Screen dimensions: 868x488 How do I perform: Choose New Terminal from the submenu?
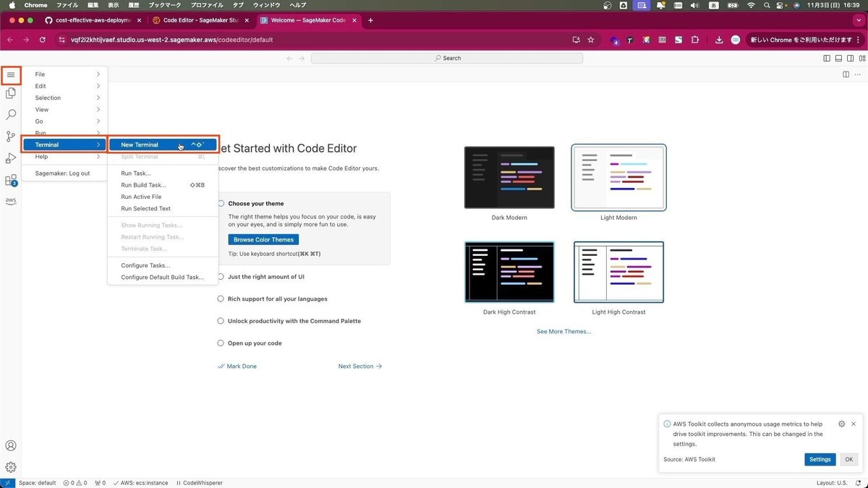point(163,145)
